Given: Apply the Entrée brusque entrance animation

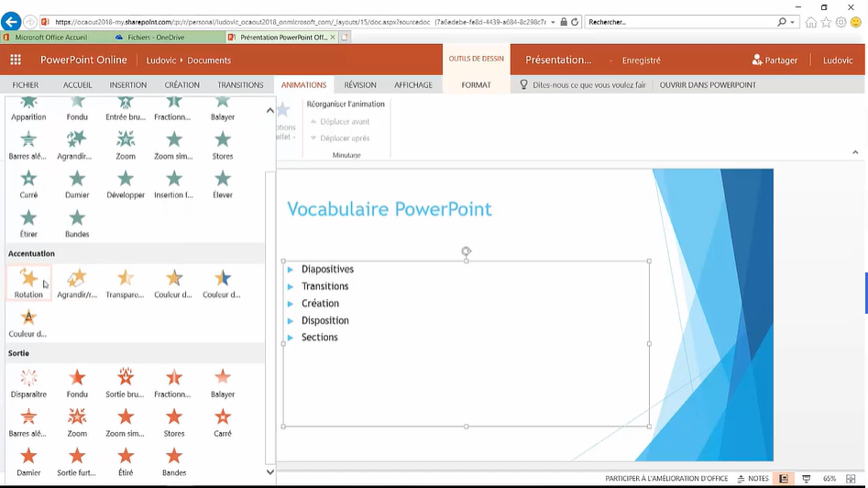Looking at the screenshot, I should point(126,108).
